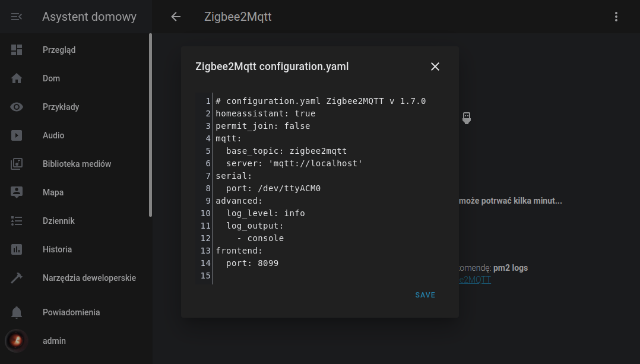The height and width of the screenshot is (364, 640).
Task: Click 'base_topic: zigbee2mqtt' line
Action: pos(287,151)
